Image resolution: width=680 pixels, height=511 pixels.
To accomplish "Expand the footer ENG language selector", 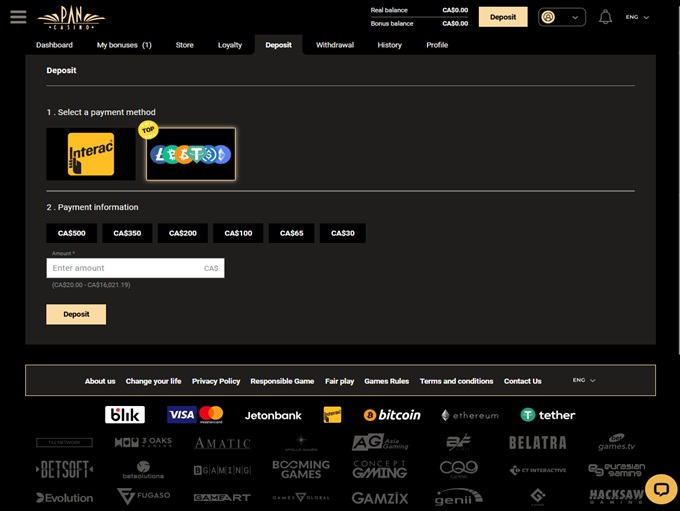I will [584, 381].
